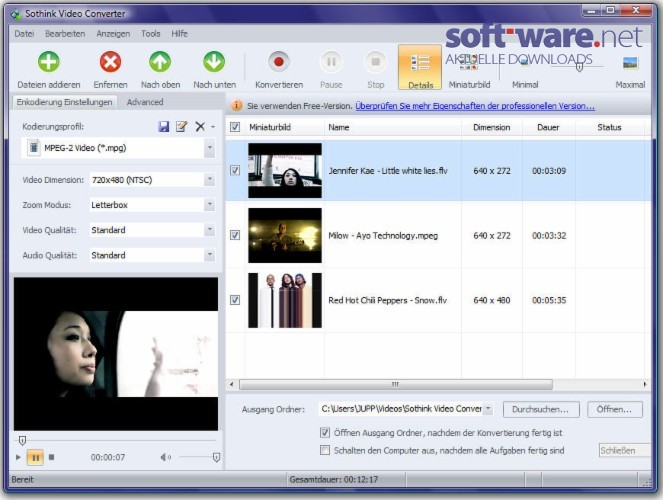The height and width of the screenshot is (500, 663).
Task: Click the file name 'Red Hot Chili Peppers - Snow.flv'
Action: [388, 300]
